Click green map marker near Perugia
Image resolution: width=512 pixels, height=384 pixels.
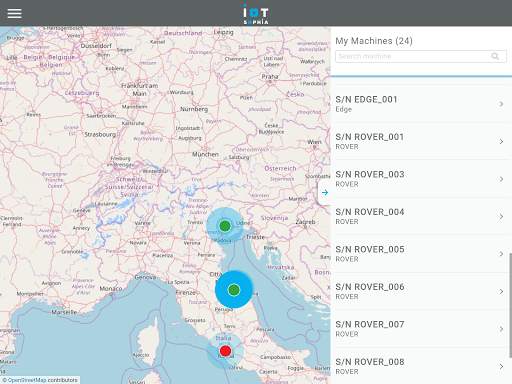[234, 290]
